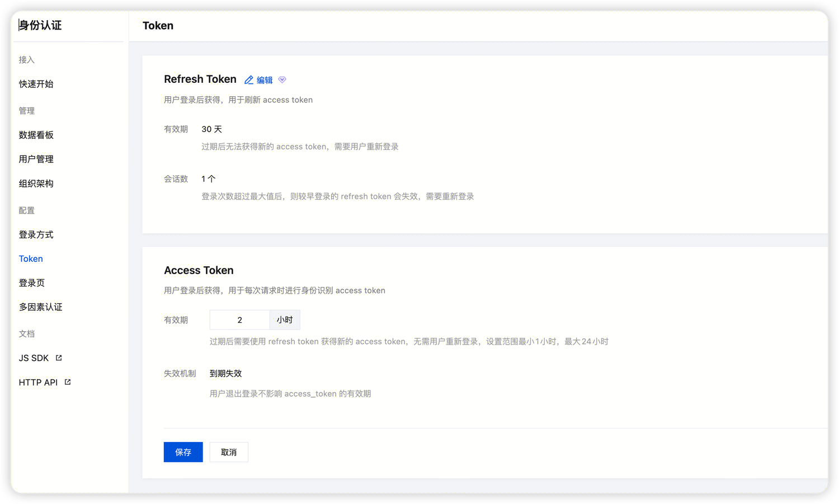Click the 30 天 validity value

point(212,129)
